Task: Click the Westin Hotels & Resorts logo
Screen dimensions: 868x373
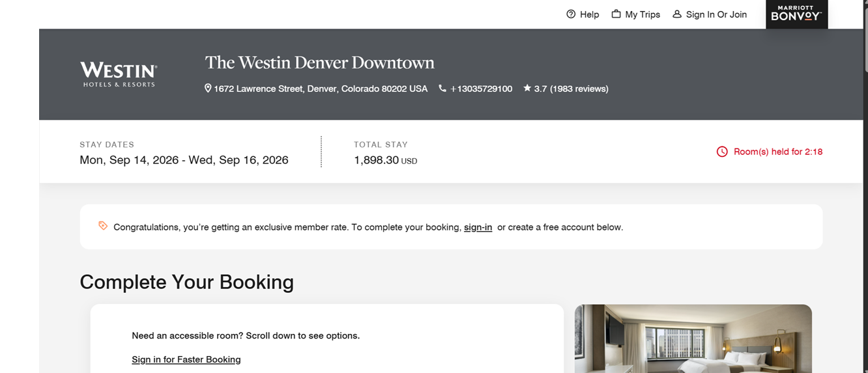Action: 119,74
